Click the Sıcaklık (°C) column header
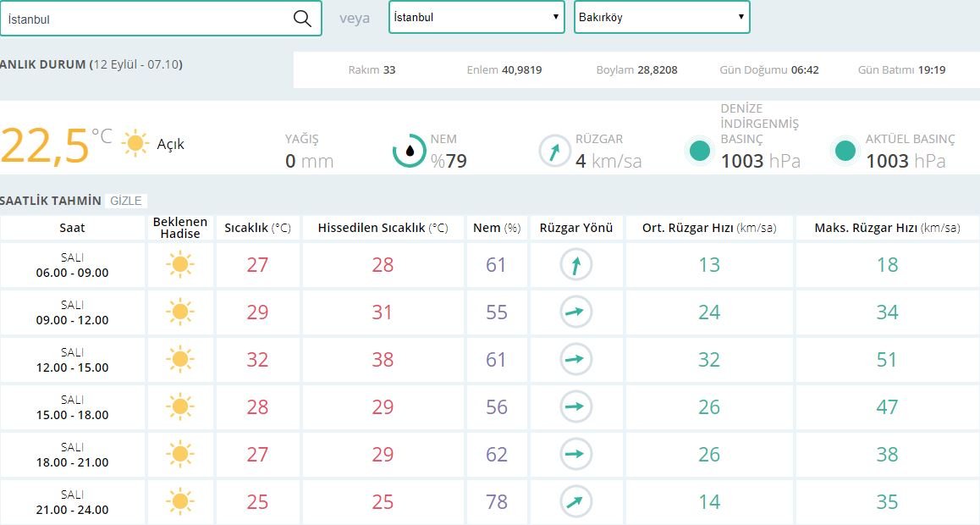Image resolution: width=980 pixels, height=525 pixels. [x=257, y=228]
